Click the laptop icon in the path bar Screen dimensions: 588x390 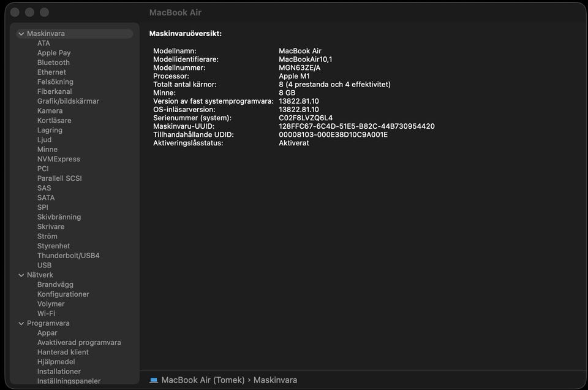[154, 380]
